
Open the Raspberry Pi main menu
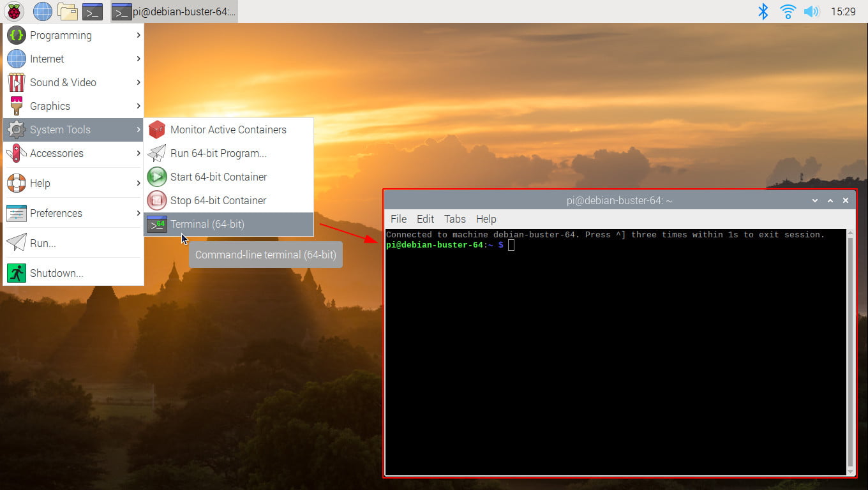tap(13, 11)
